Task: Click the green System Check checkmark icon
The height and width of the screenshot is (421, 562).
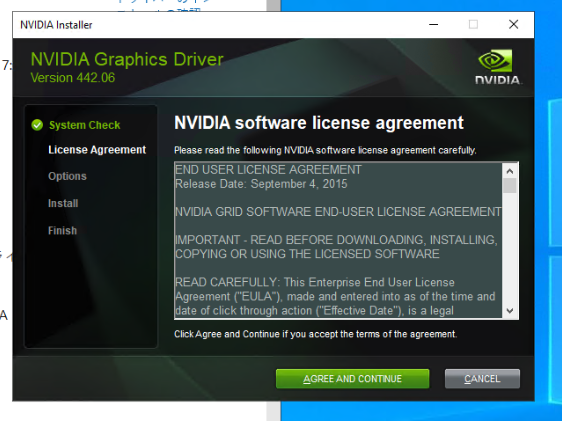Action: pyautogui.click(x=37, y=125)
